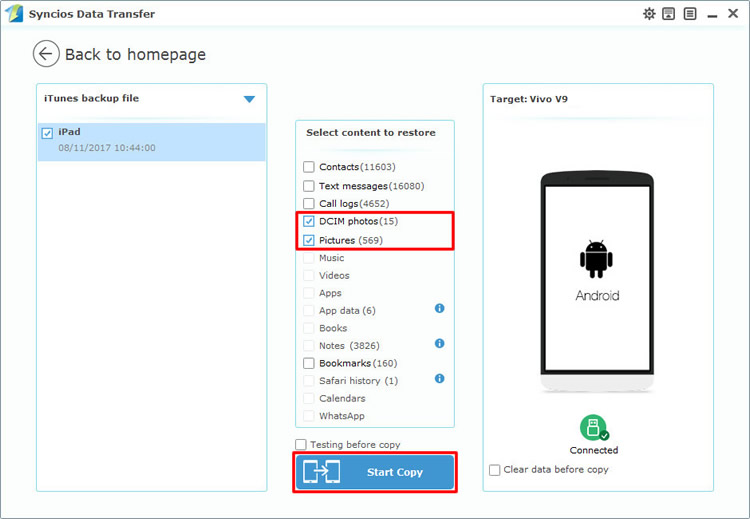Click Back to homepage link
Image resolution: width=750 pixels, height=519 pixels.
pos(135,55)
